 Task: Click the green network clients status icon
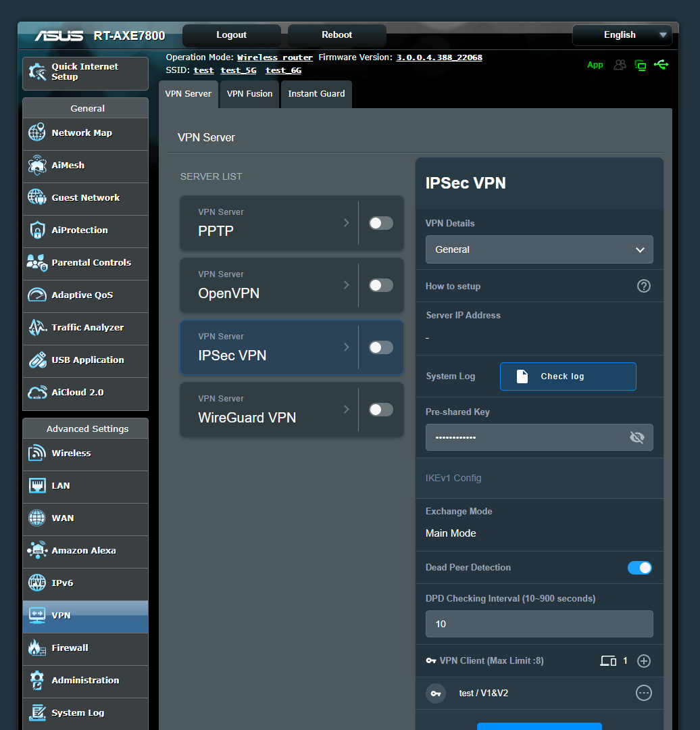(641, 65)
